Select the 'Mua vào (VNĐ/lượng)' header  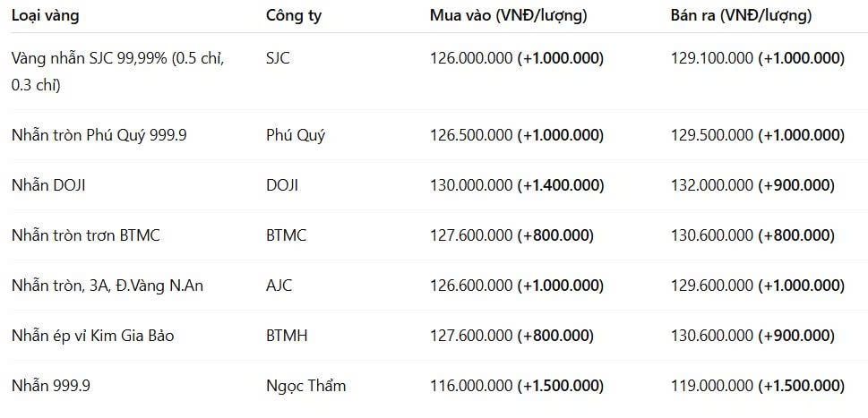[x=508, y=16]
